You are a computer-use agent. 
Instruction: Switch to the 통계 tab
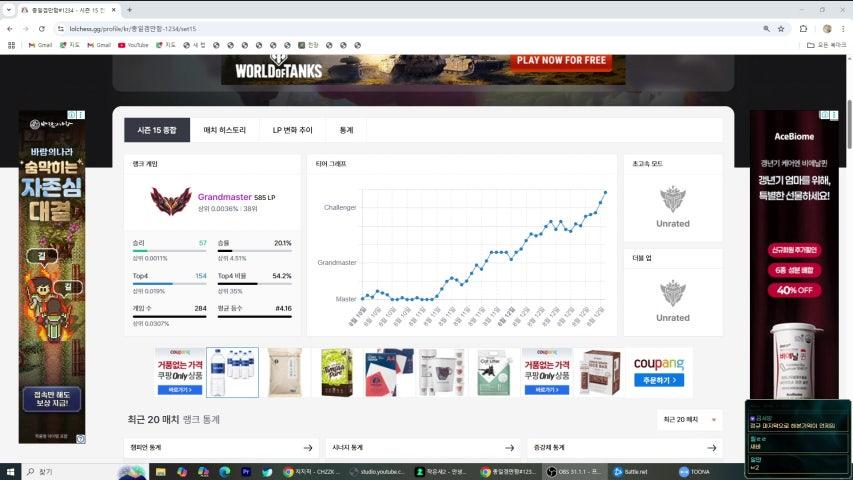pyautogui.click(x=347, y=130)
